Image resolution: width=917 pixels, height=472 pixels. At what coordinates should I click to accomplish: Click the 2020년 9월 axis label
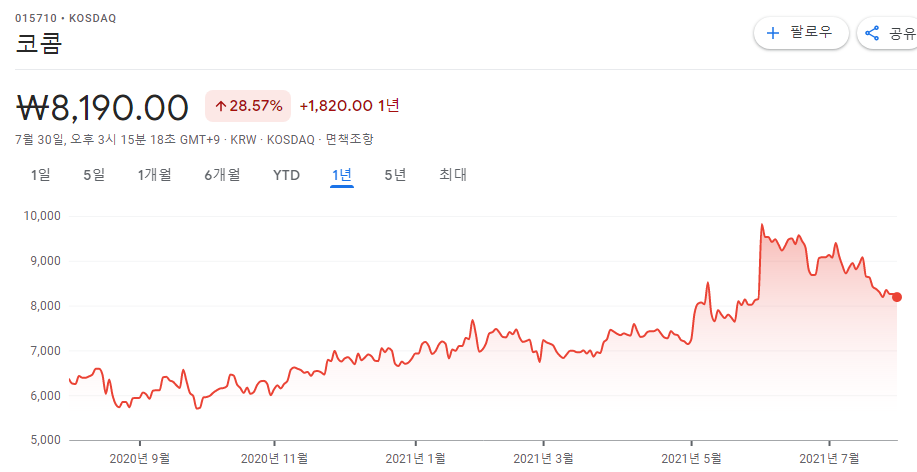[140, 458]
